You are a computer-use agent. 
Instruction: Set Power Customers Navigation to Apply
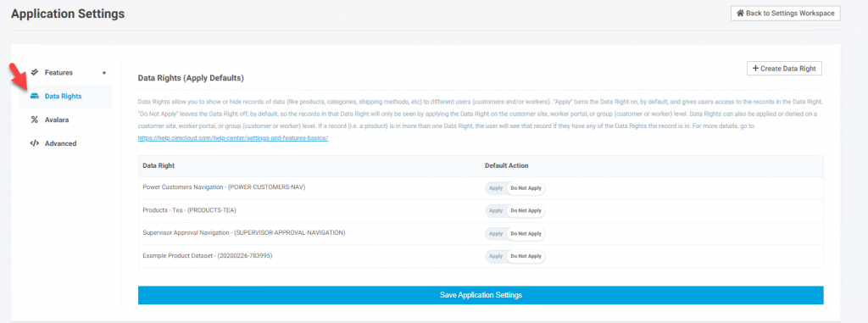(x=496, y=188)
